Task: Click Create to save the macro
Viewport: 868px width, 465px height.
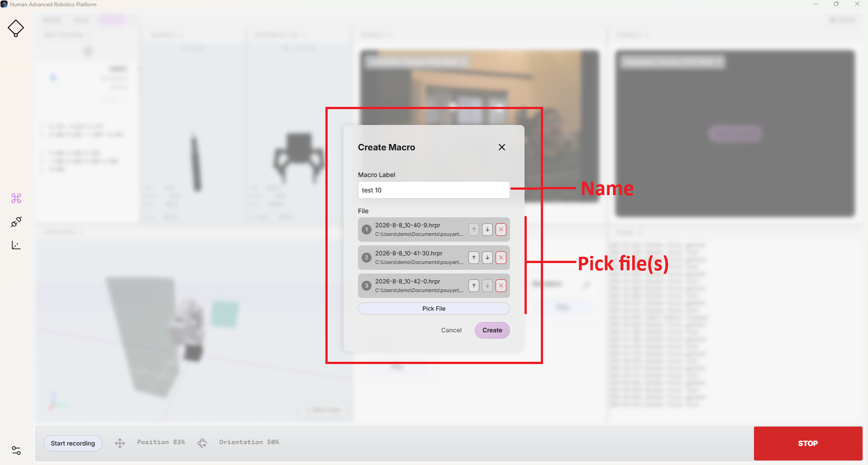Action: tap(492, 330)
